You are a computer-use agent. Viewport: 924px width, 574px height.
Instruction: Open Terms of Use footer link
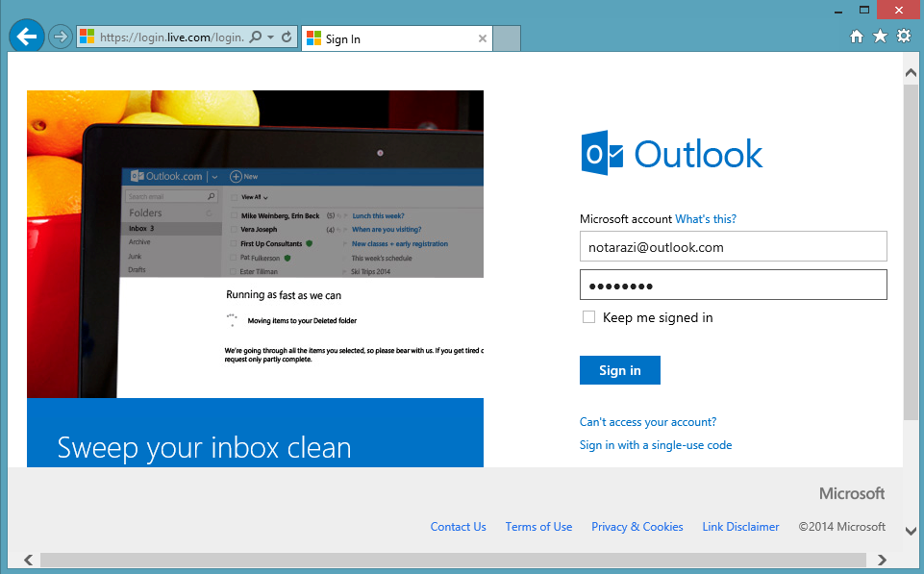[x=538, y=527]
